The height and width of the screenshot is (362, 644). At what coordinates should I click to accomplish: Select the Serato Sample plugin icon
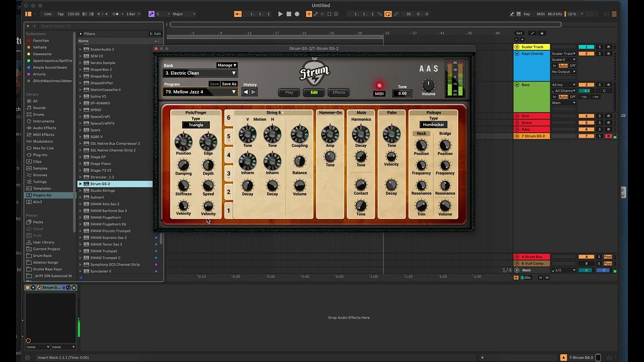[x=87, y=63]
